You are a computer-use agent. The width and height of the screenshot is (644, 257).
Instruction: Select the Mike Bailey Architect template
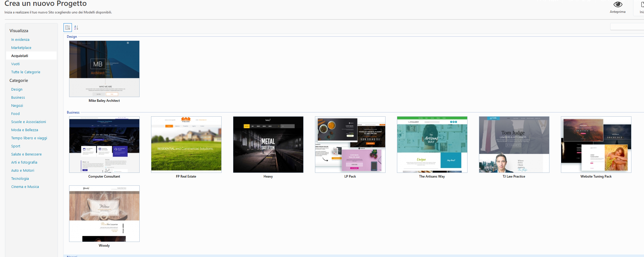tap(104, 69)
